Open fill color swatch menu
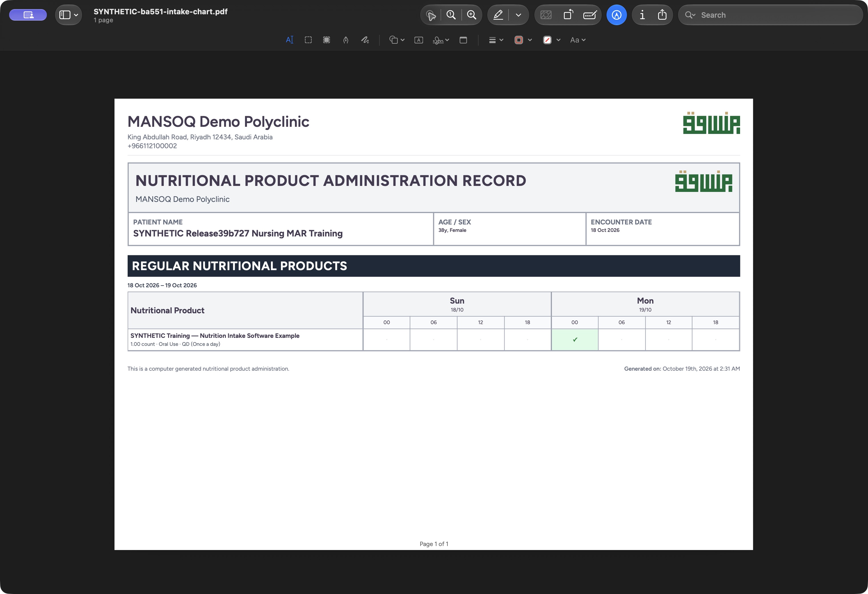This screenshot has width=868, height=594. 551,40
